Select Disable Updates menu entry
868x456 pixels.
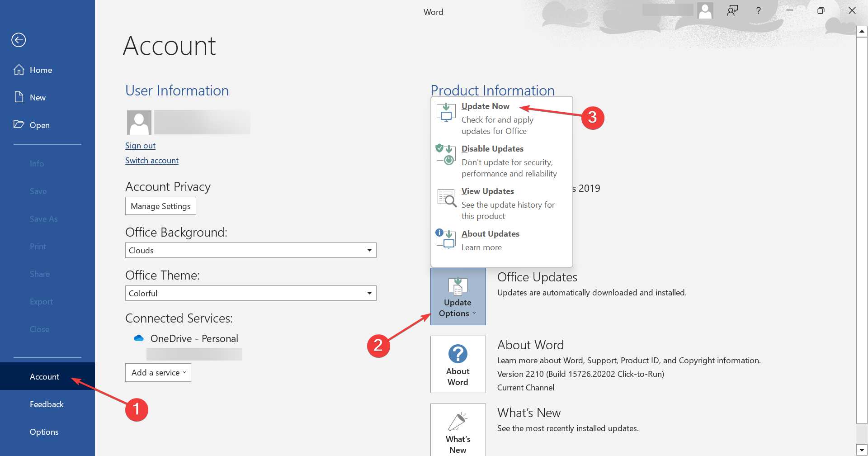[x=502, y=161]
